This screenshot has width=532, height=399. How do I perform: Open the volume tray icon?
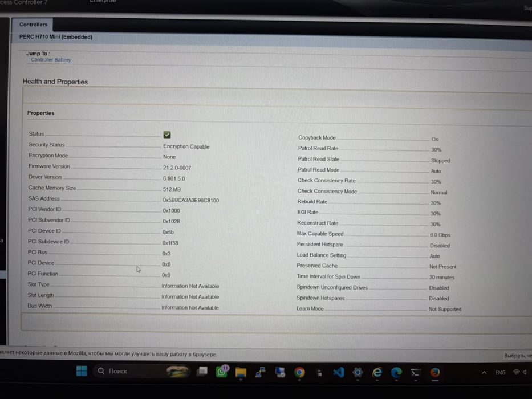(x=525, y=372)
